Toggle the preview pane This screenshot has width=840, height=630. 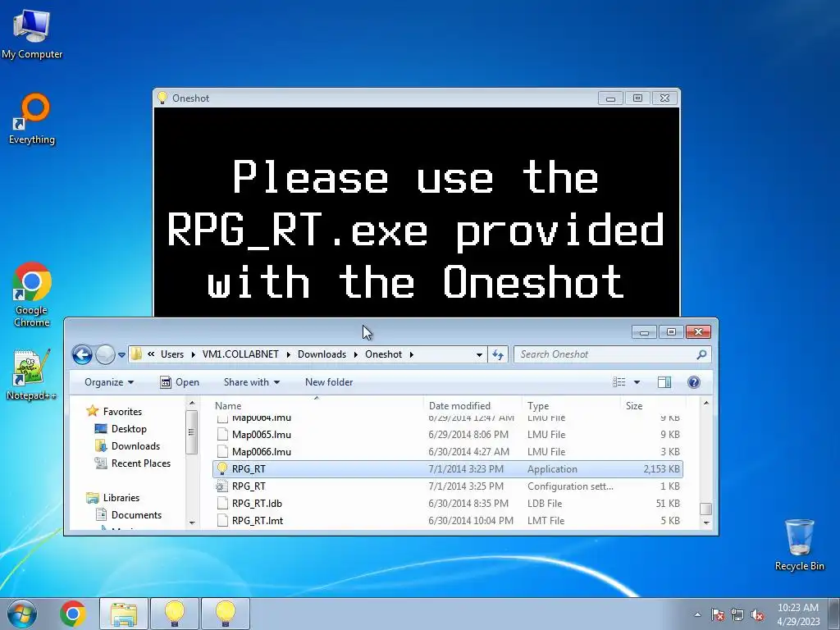(664, 382)
